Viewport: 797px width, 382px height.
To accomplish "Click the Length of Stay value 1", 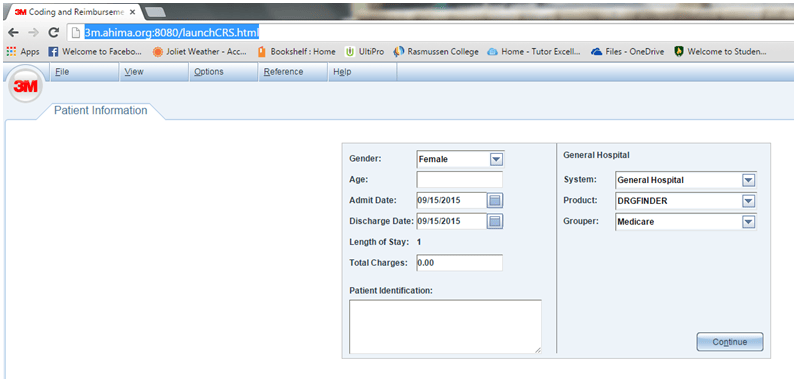I will (419, 242).
